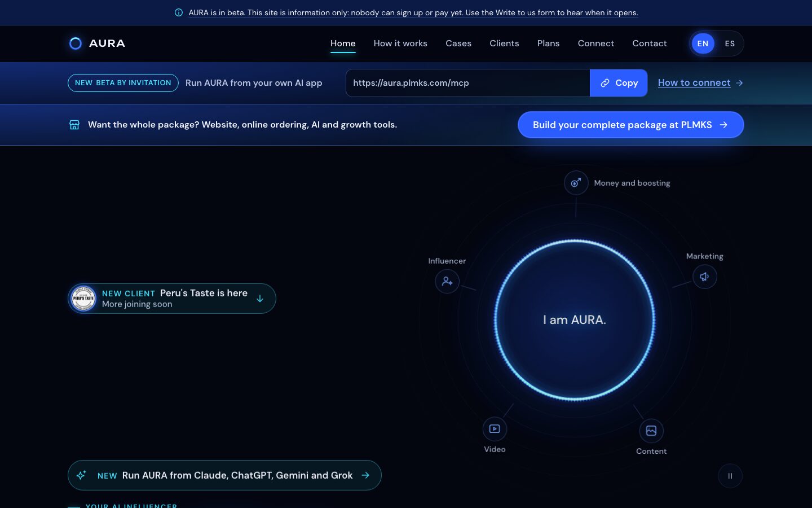
Task: Go to the Home nav item
Action: 343,43
